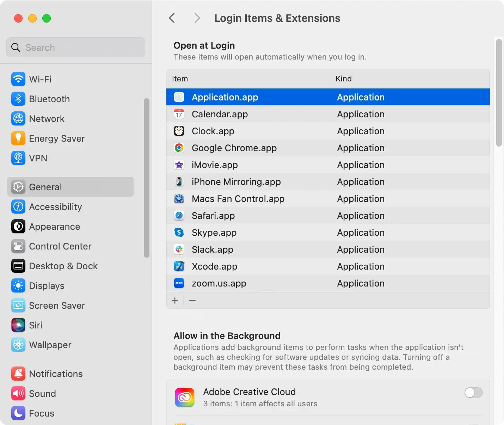
Task: Remove selected login item with minus button
Action: (192, 301)
